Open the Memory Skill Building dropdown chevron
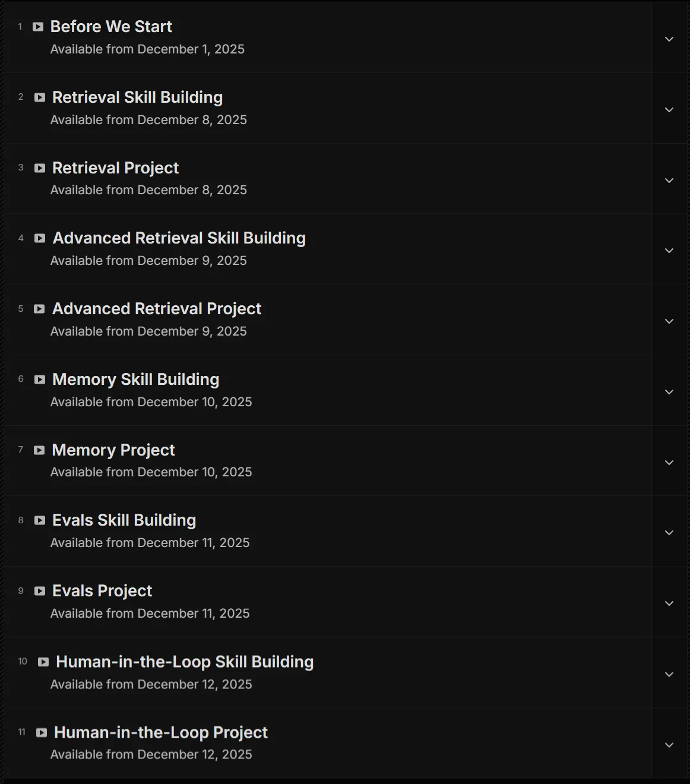The width and height of the screenshot is (690, 784). tap(669, 392)
